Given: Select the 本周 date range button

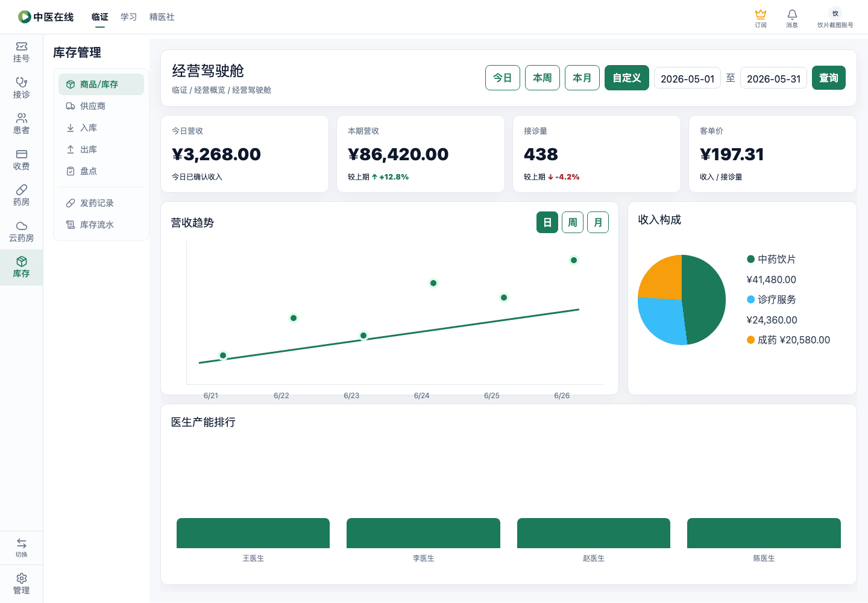Looking at the screenshot, I should pos(542,78).
